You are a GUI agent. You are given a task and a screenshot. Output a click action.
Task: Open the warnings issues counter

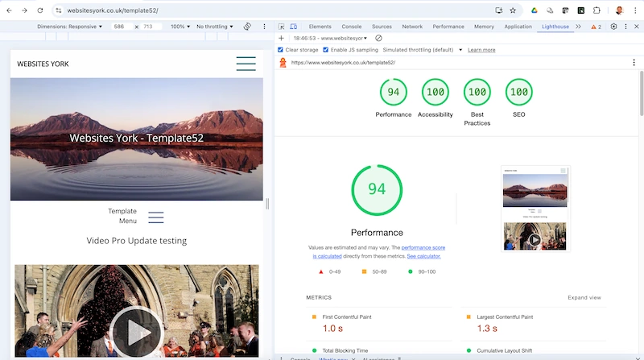click(596, 27)
